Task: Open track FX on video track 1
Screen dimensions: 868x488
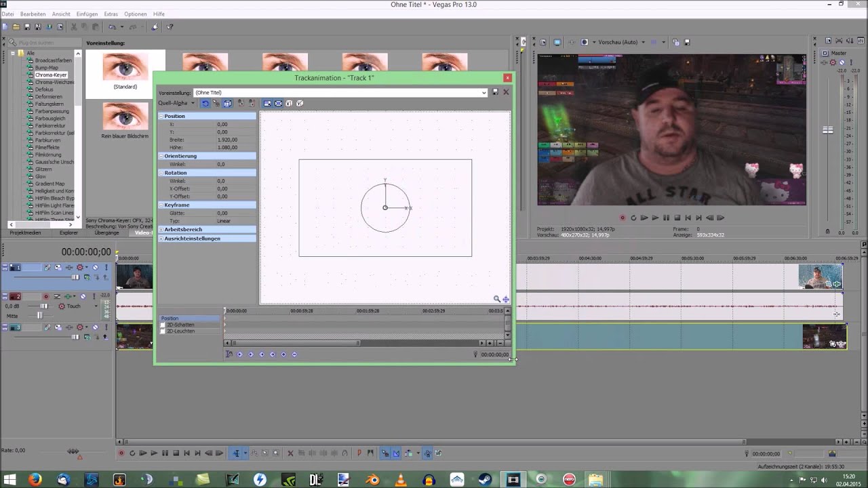Action: [x=69, y=267]
